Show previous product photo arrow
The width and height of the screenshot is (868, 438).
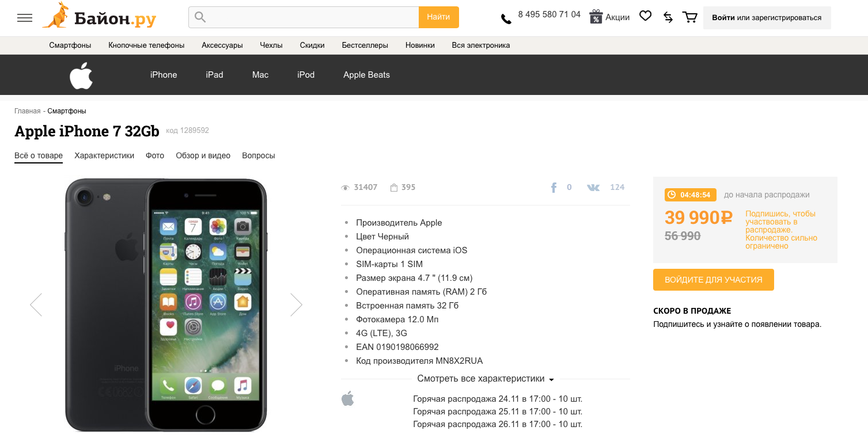pyautogui.click(x=36, y=304)
